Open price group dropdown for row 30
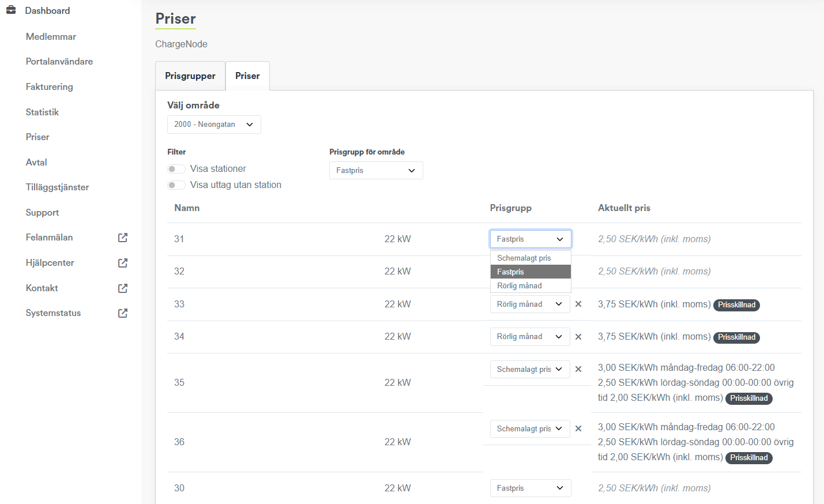The height and width of the screenshot is (504, 824). click(x=530, y=488)
